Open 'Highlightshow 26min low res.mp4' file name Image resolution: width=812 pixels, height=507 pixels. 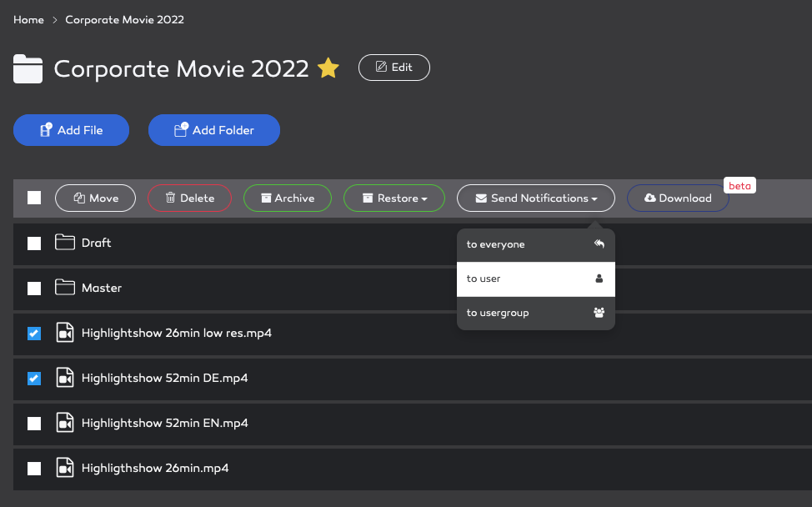click(177, 333)
